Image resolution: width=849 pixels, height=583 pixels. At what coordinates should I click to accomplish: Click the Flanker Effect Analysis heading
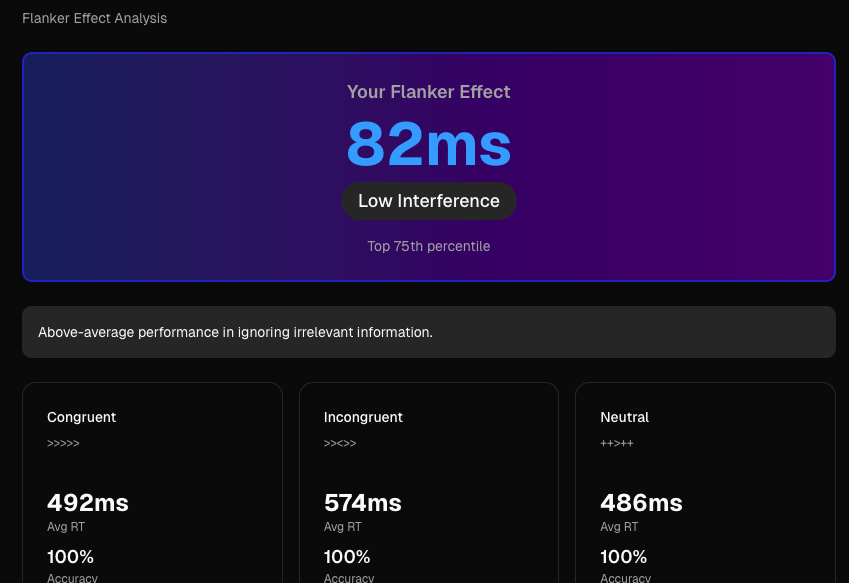[95, 18]
